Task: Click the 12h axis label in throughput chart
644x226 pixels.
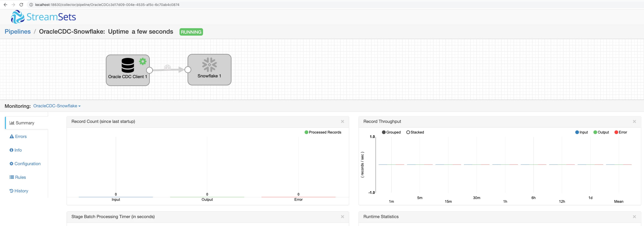Action: click(562, 201)
